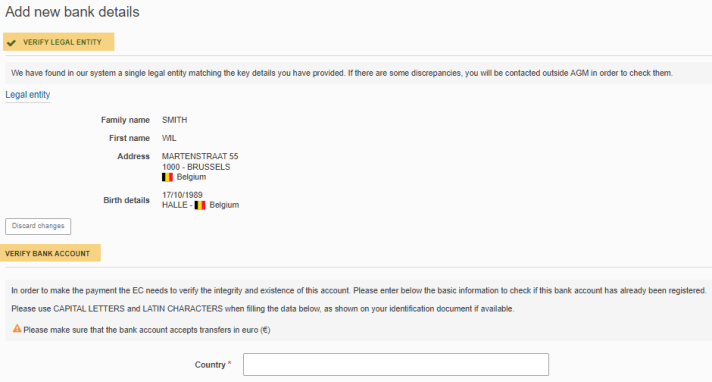Open the VERIFY BANK ACCOUNT tab

[50, 253]
